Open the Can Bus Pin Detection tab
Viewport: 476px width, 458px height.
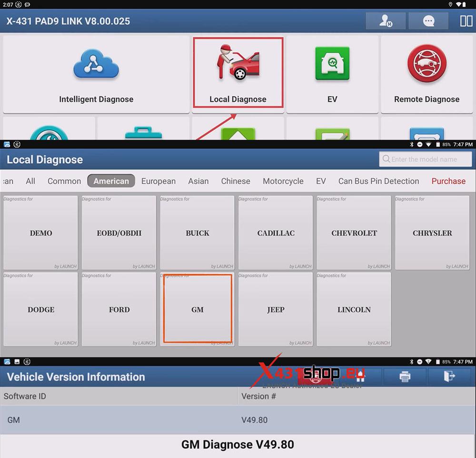pos(378,181)
